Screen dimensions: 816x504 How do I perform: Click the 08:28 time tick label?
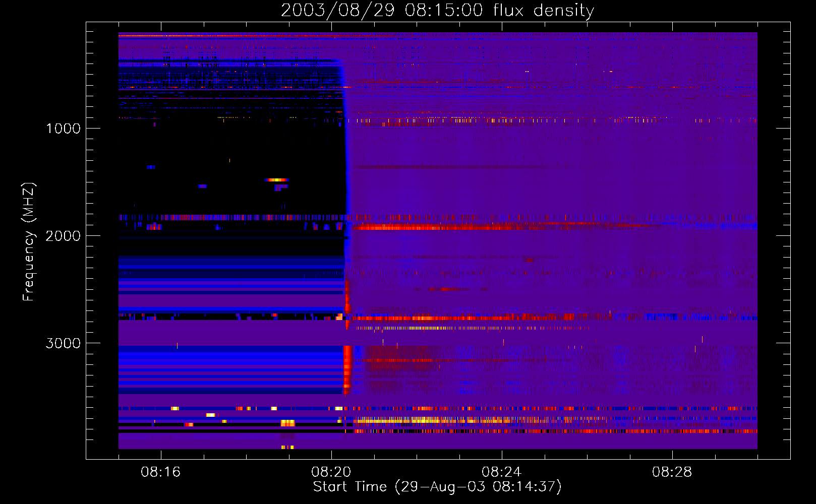click(672, 472)
